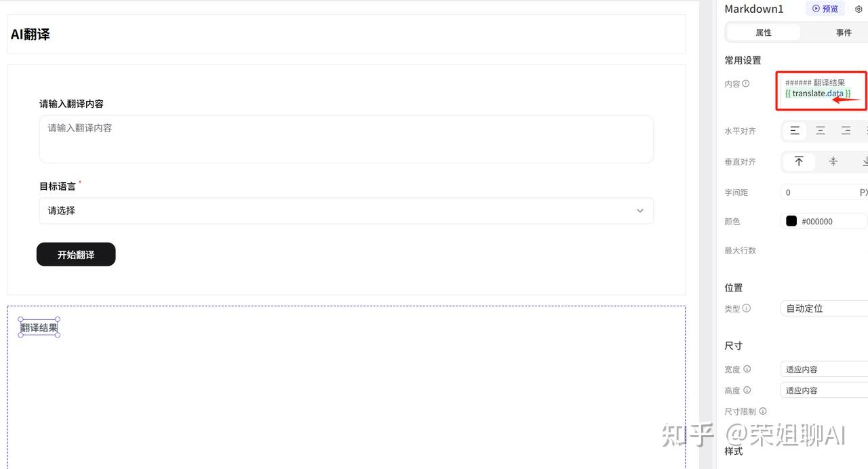868x469 pixels.
Task: Click the 预览 preview button
Action: [825, 9]
